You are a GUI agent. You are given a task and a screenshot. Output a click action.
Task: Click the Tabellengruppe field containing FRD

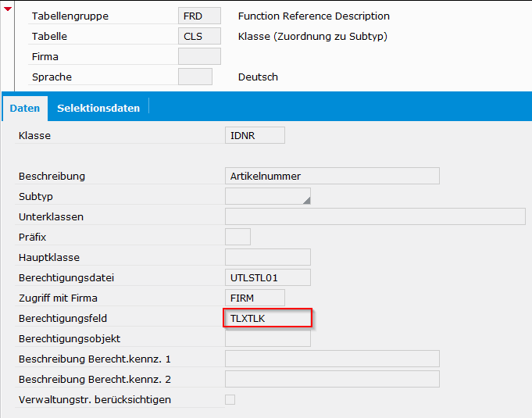[199, 16]
